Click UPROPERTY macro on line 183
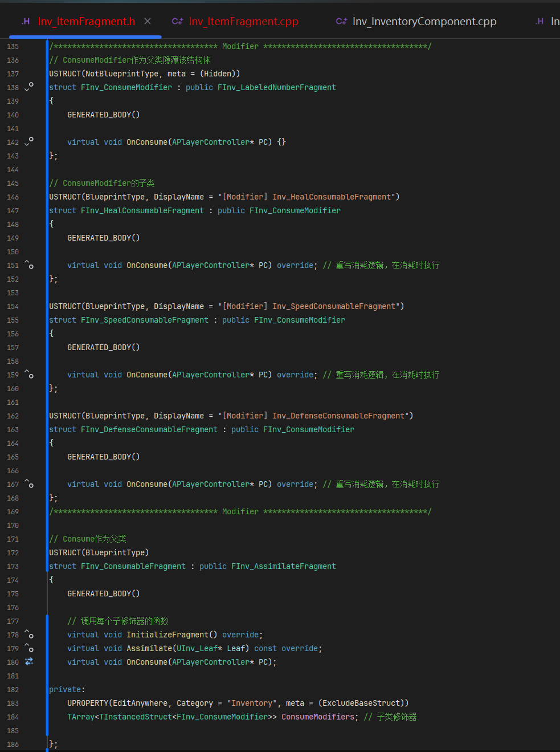Screen dimensions: 560x752 [88, 703]
